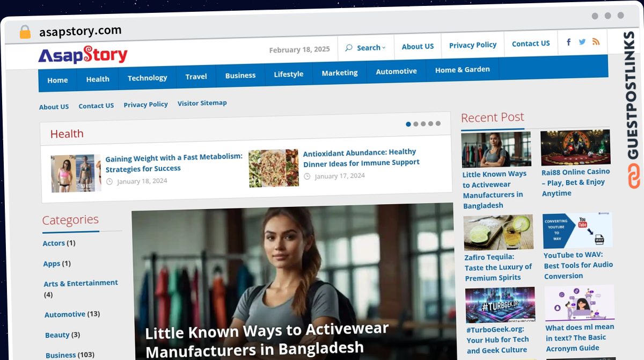This screenshot has width=644, height=360.
Task: Click the YouTube to WAV post thumbnail
Action: (577, 230)
